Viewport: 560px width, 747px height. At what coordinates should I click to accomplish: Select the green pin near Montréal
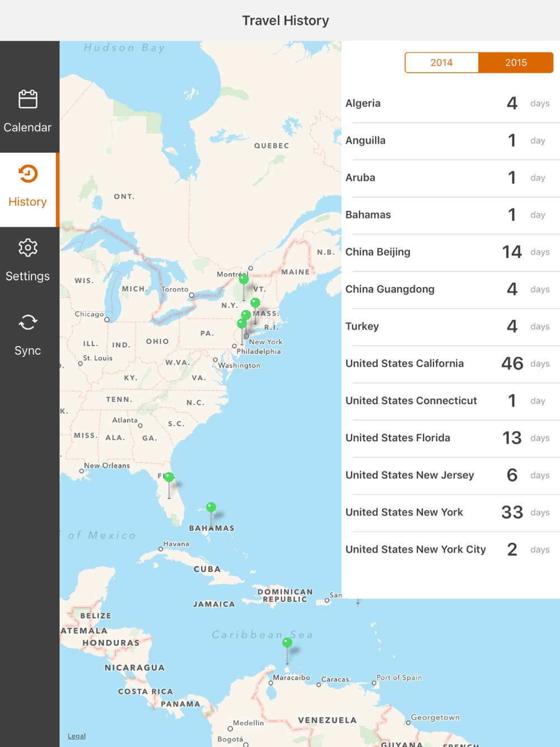pyautogui.click(x=244, y=279)
